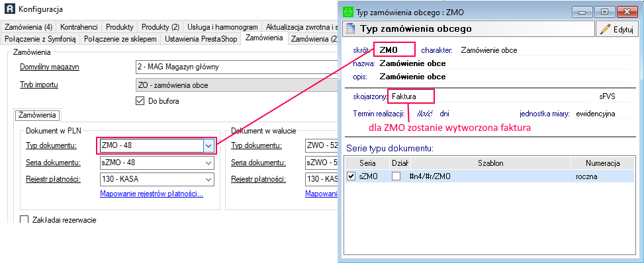Select the inner Zamówienia sub-tab
Screen dimensions: 644x263
pos(37,116)
